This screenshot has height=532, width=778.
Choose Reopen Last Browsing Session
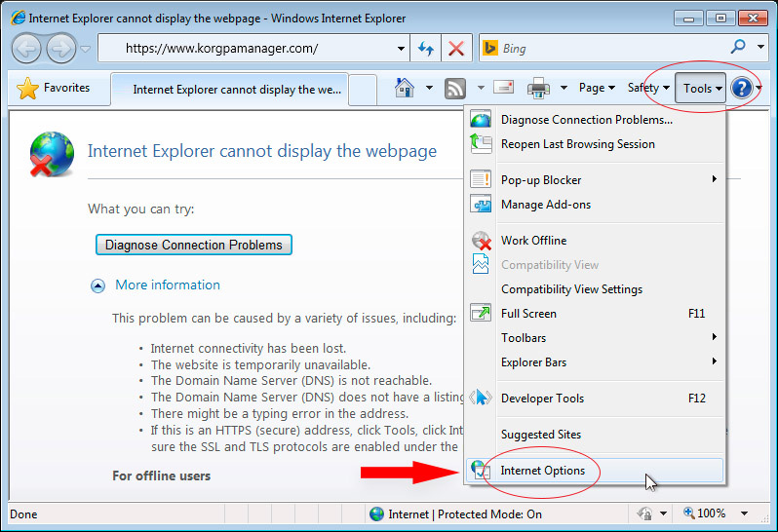point(596,144)
